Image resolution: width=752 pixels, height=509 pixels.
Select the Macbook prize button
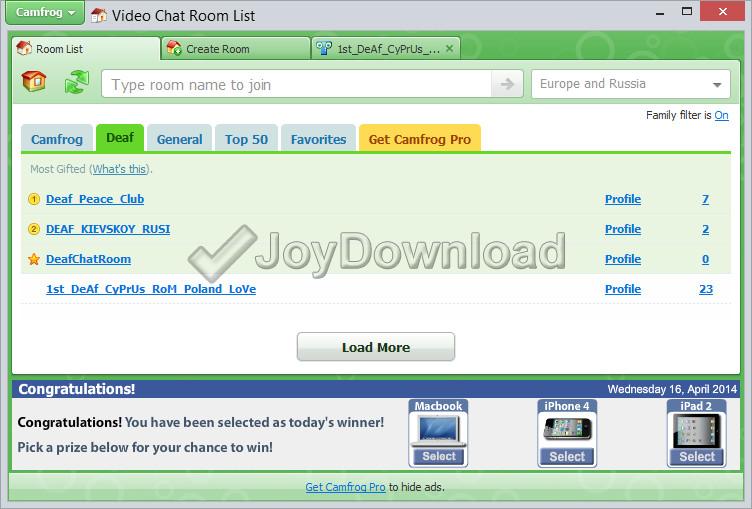(x=439, y=456)
